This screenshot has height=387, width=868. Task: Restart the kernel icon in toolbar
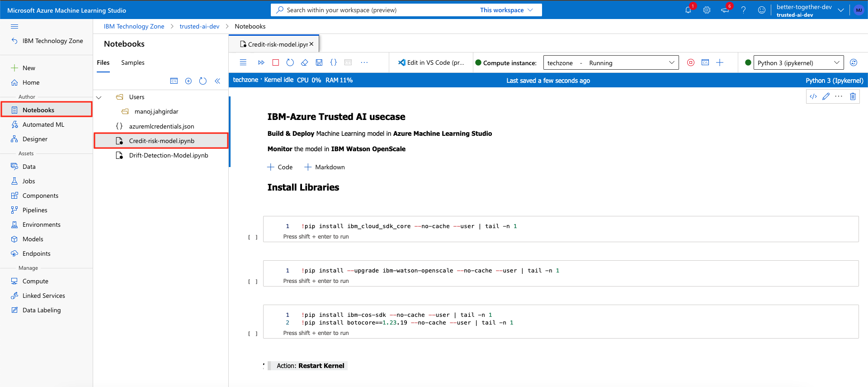click(290, 62)
